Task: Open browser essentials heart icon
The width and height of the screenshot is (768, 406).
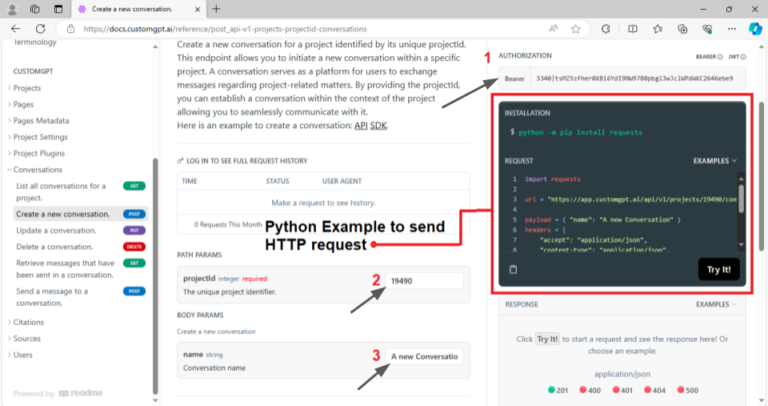Action: [707, 29]
